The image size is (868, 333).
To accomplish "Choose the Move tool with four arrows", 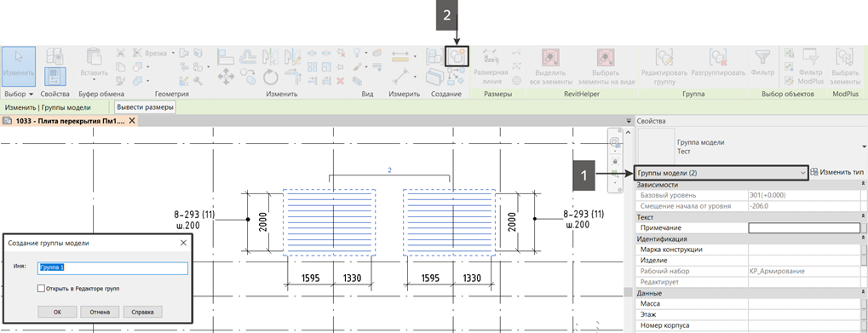I will click(225, 78).
